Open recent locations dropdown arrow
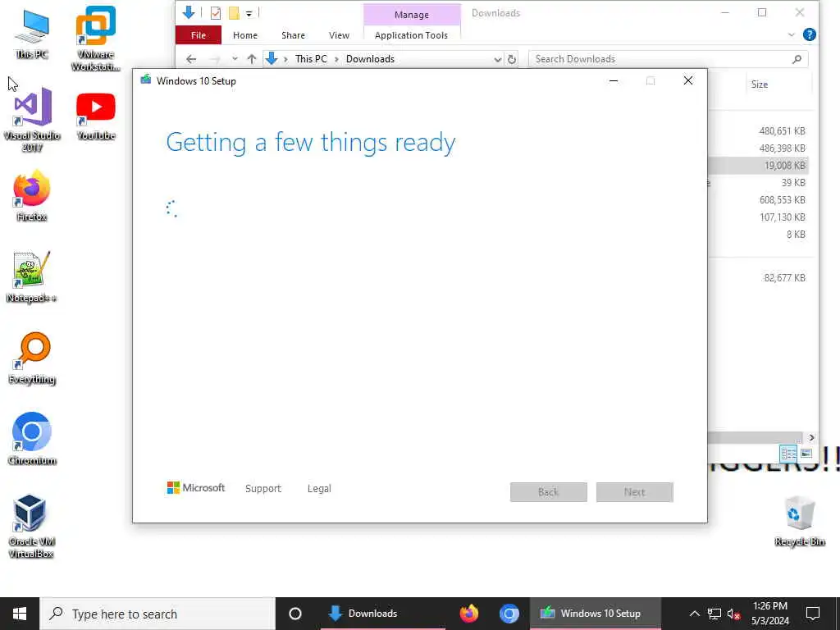840x630 pixels. [235, 59]
